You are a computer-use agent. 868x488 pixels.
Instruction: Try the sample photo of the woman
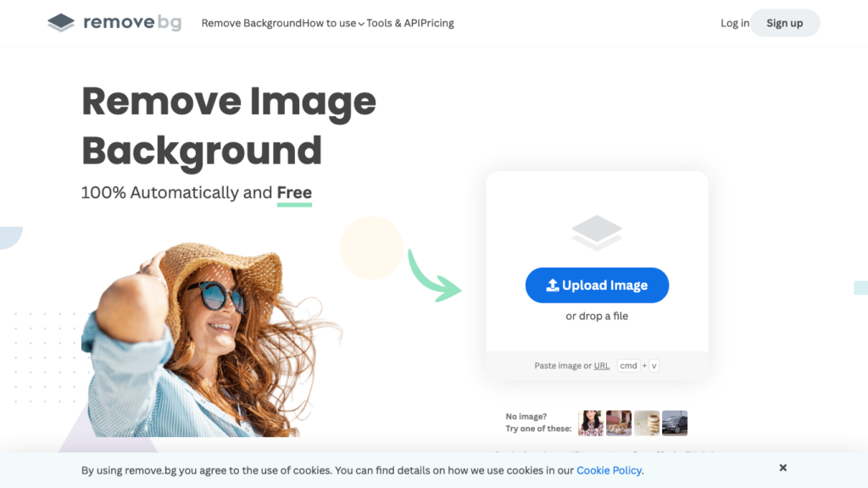[x=591, y=423]
